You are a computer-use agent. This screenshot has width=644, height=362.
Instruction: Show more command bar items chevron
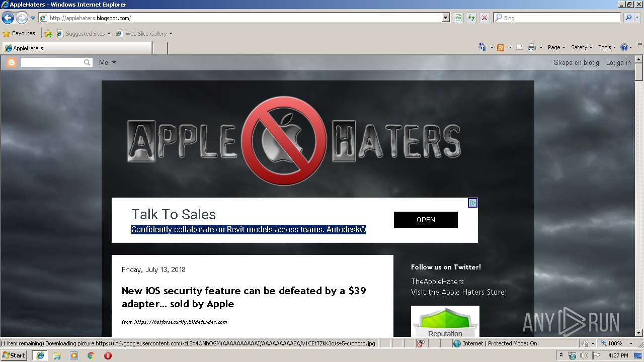[x=640, y=45]
